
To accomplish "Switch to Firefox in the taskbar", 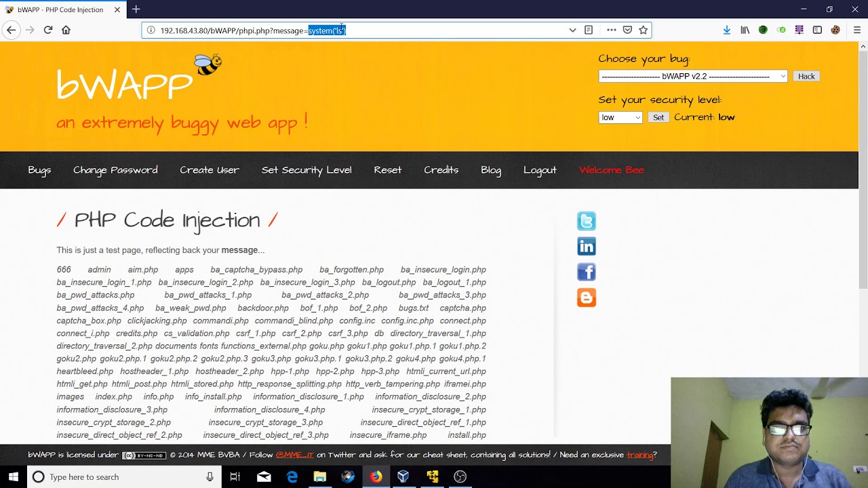I will coord(376,476).
